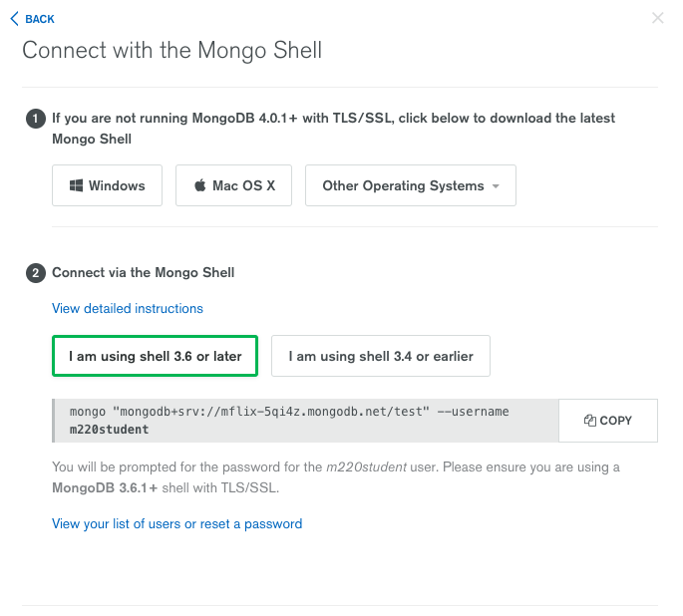Viewport: 683px width, 616px height.
Task: Click the m220student username in the command
Action: (109, 430)
